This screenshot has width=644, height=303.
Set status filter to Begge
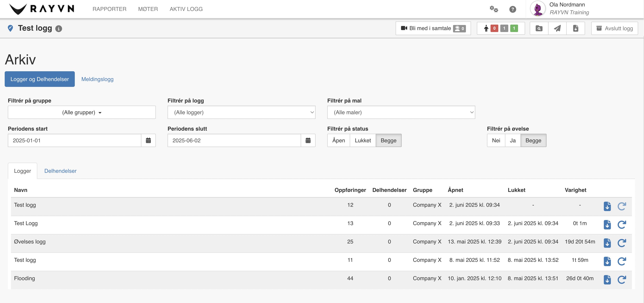pyautogui.click(x=389, y=141)
